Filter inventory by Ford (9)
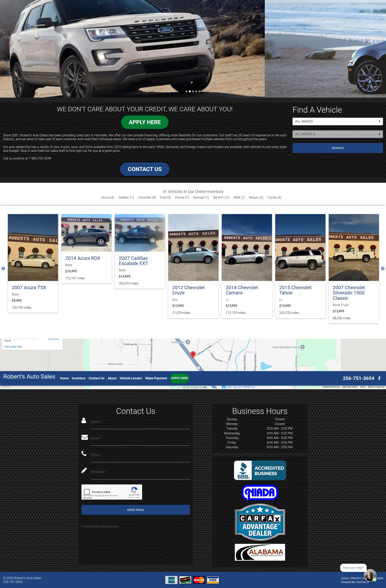 (165, 197)
